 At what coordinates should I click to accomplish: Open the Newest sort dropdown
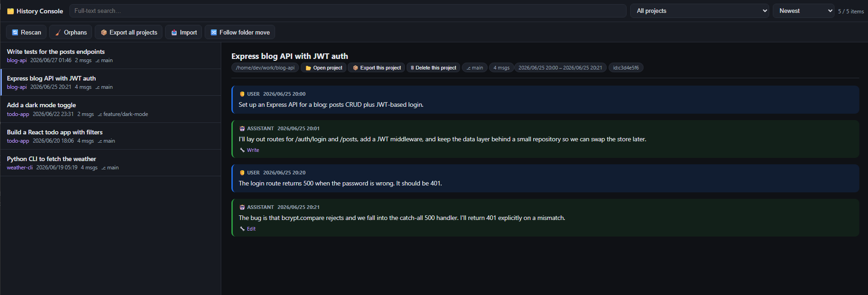[x=803, y=11]
